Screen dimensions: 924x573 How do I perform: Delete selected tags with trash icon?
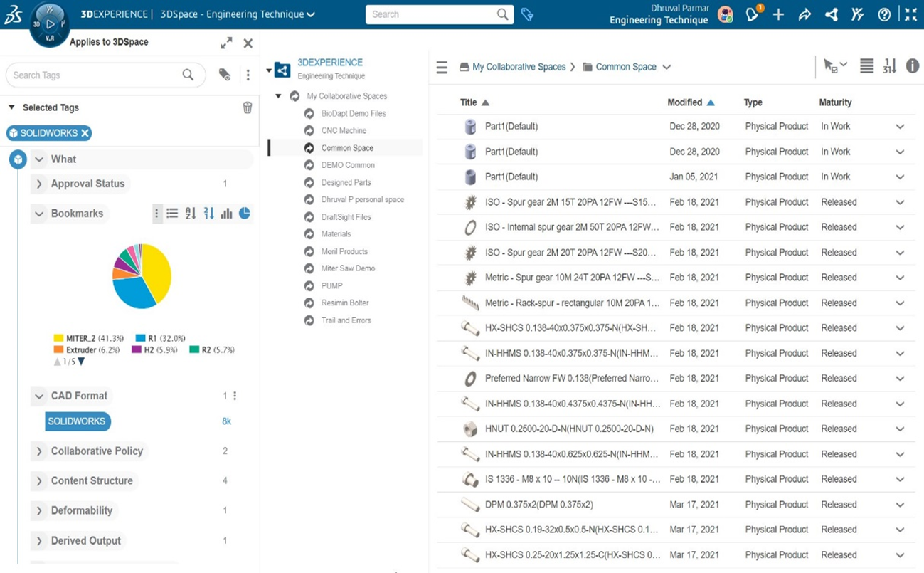point(248,107)
